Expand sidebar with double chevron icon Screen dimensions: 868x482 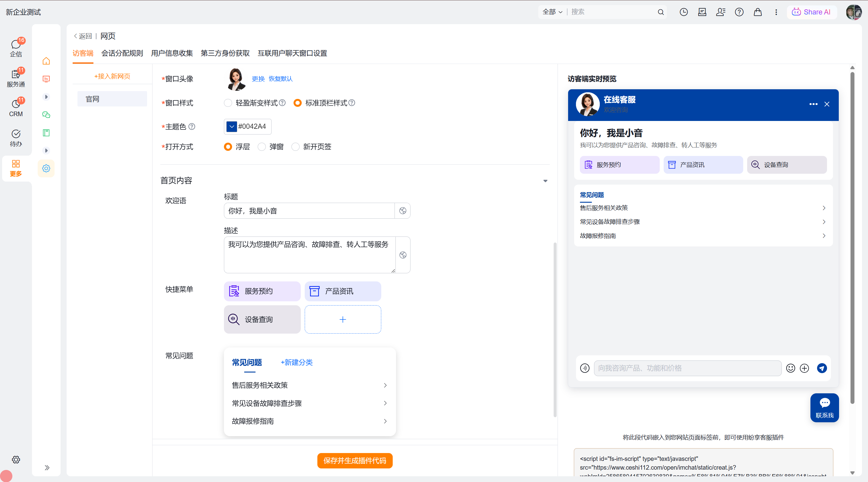click(47, 468)
